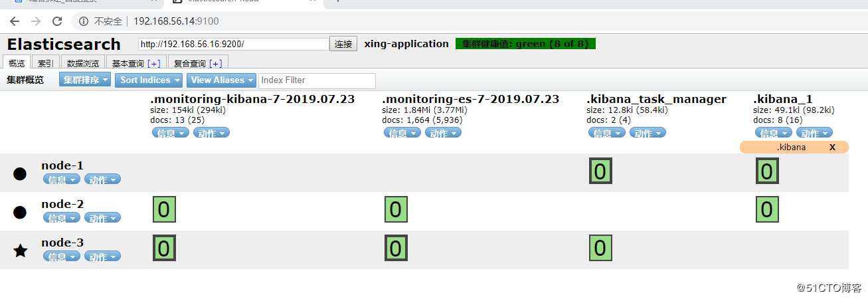The image size is (868, 299).
Task: Click the Index Filter field
Action: point(317,80)
